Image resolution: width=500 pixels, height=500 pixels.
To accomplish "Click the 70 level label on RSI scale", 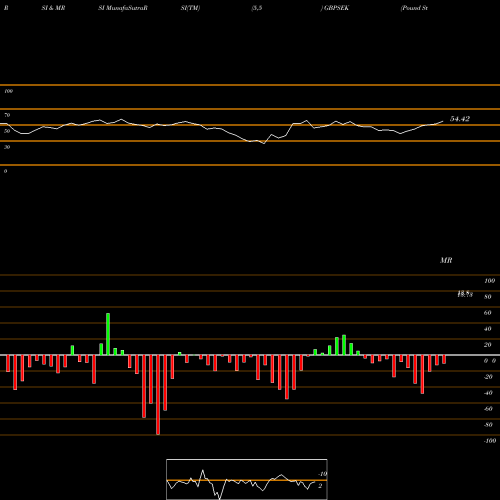I will (7, 115).
